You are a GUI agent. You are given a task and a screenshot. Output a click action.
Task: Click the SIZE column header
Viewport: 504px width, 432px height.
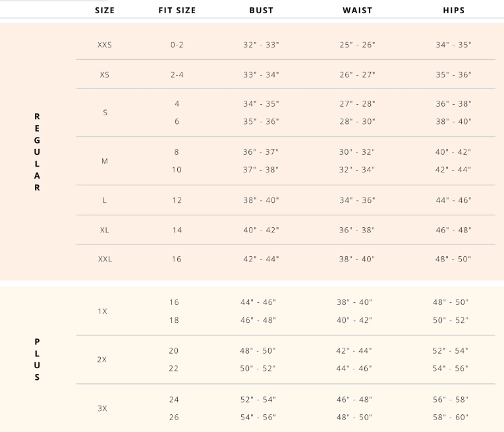coord(104,11)
